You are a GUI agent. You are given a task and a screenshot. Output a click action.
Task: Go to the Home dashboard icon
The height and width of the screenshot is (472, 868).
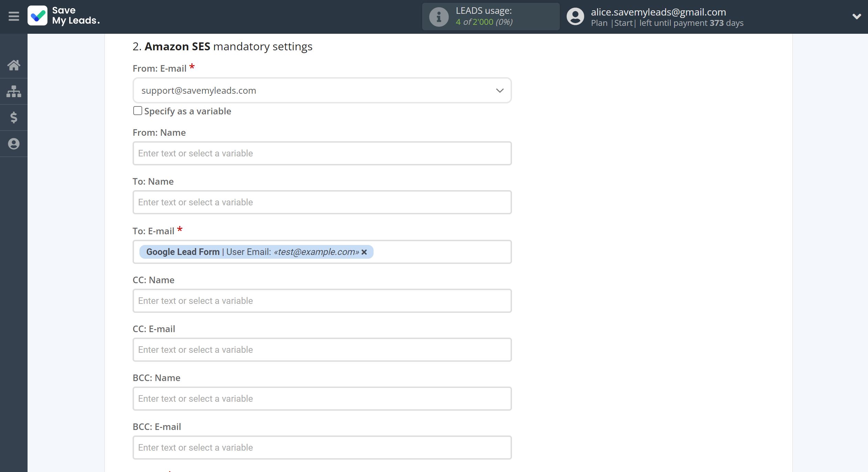pyautogui.click(x=14, y=65)
